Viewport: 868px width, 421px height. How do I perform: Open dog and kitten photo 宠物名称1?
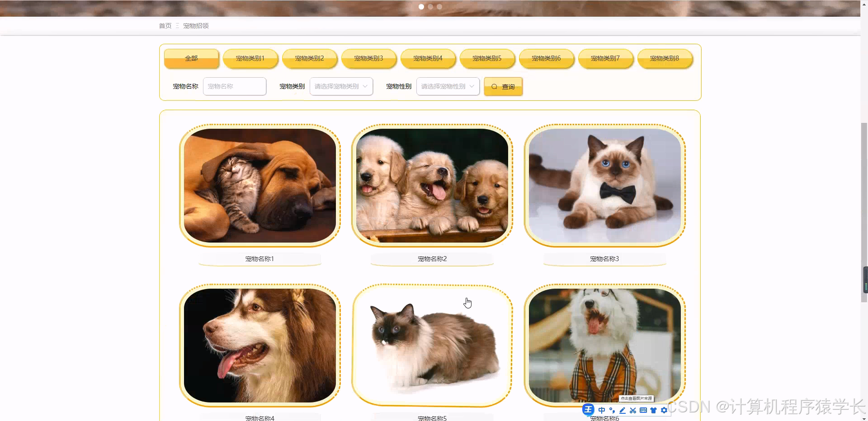tap(260, 186)
